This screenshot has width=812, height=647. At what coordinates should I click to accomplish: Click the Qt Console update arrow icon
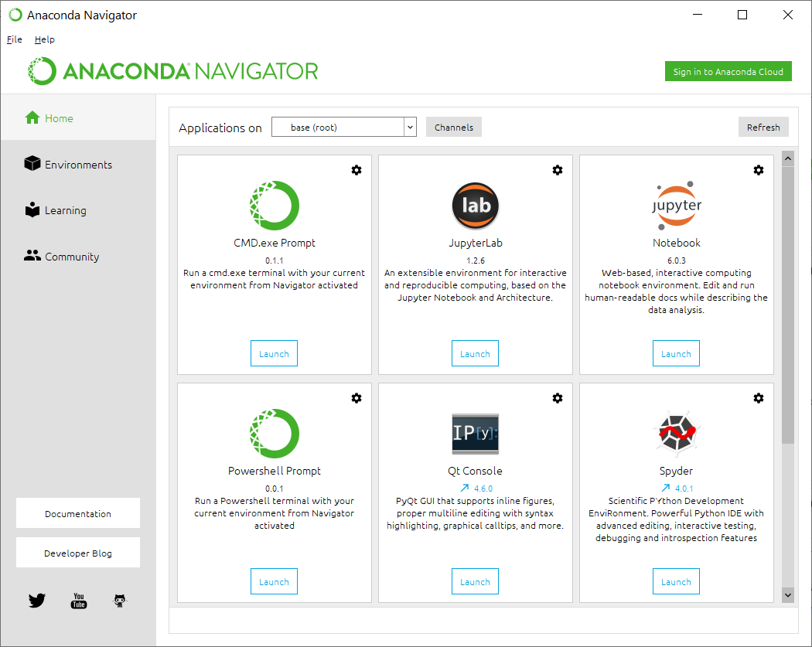coord(465,488)
